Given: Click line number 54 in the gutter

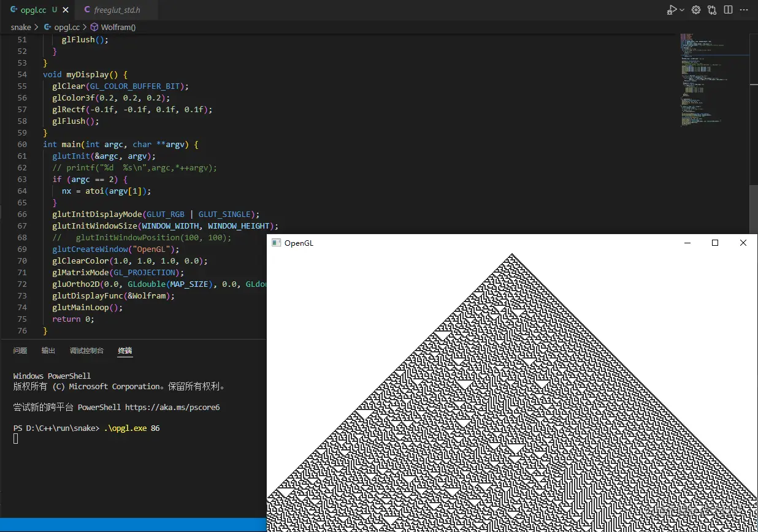Looking at the screenshot, I should 22,75.
